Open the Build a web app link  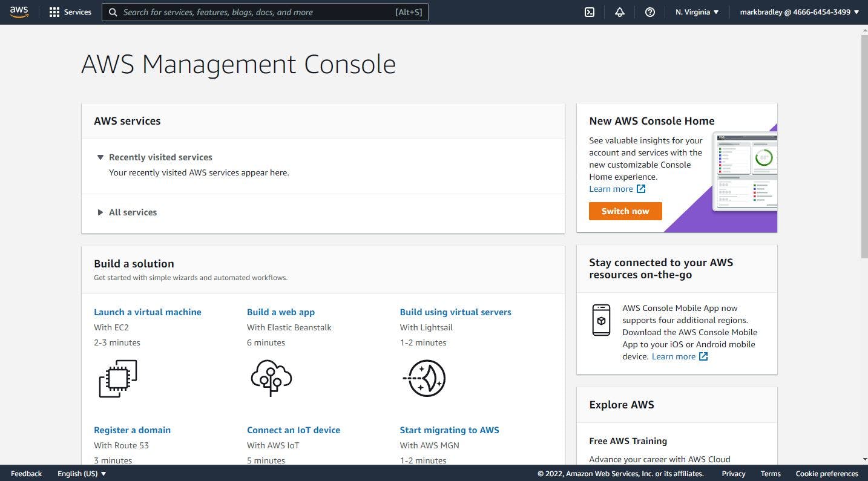coord(281,312)
